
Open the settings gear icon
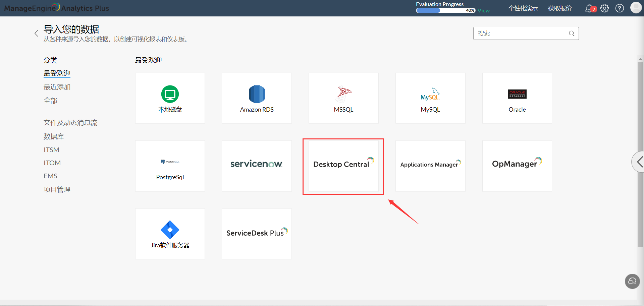coord(604,8)
